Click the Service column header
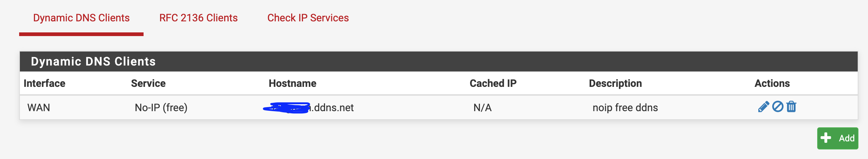Viewport: 868px width, 159px height. 148,84
